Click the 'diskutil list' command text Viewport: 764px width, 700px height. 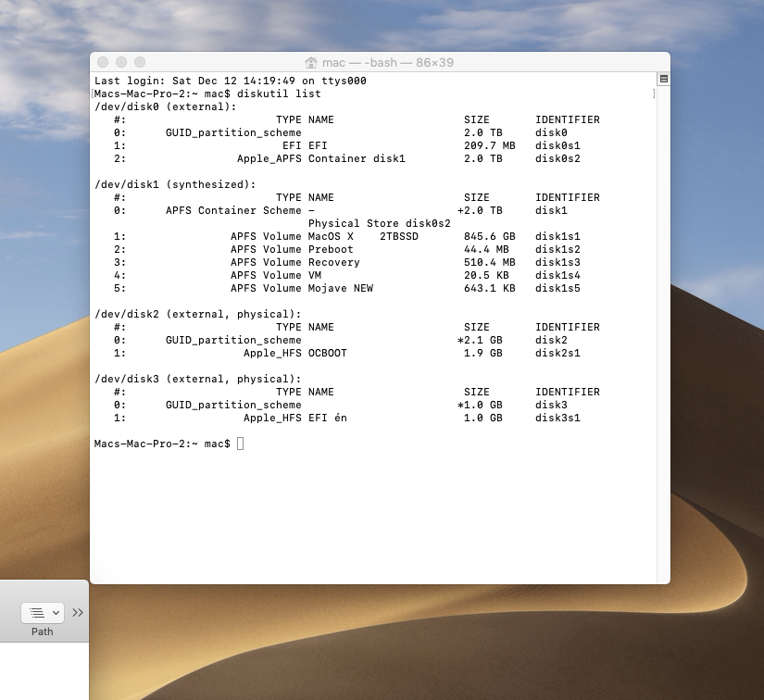tap(279, 94)
